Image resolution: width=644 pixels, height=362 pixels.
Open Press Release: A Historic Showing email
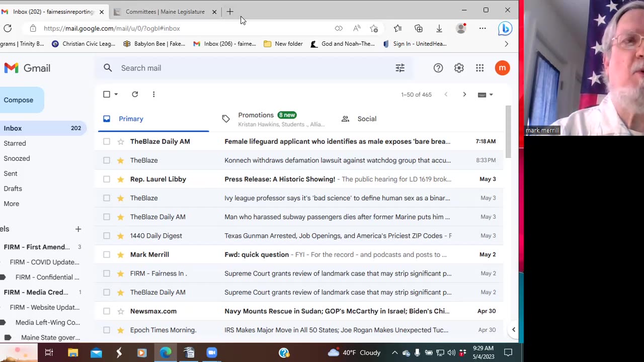pyautogui.click(x=280, y=179)
